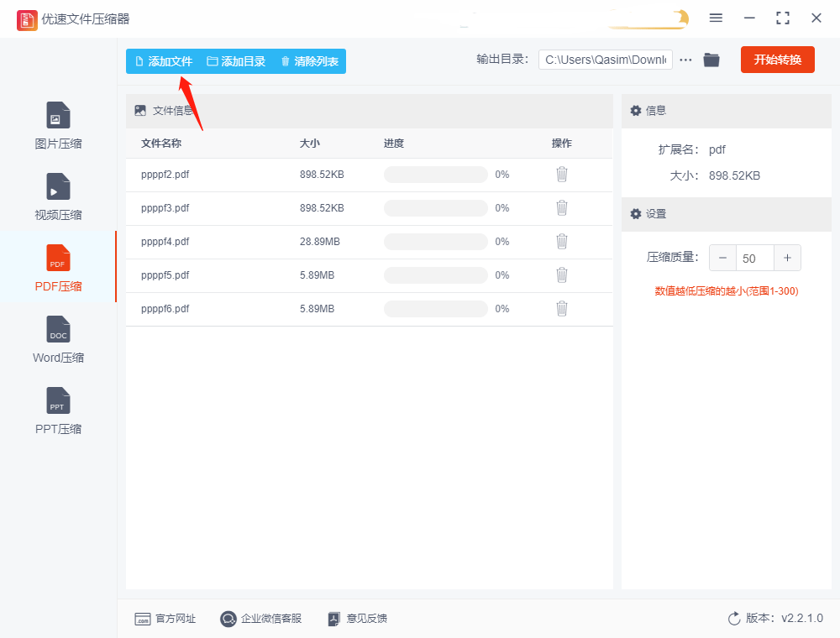This screenshot has height=638, width=840.
Task: Remove ppppf4.pdf from the list
Action: (x=561, y=241)
